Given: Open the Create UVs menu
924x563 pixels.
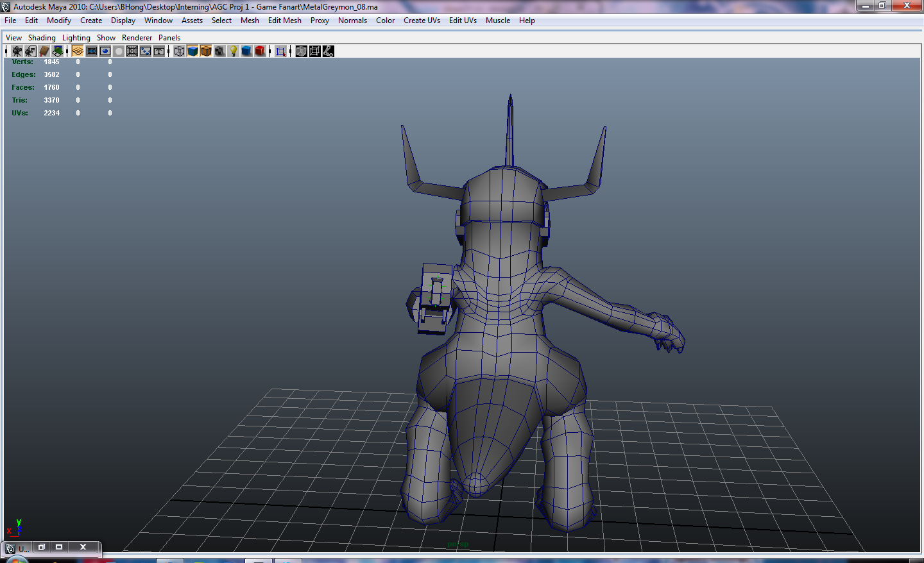Looking at the screenshot, I should tap(422, 21).
